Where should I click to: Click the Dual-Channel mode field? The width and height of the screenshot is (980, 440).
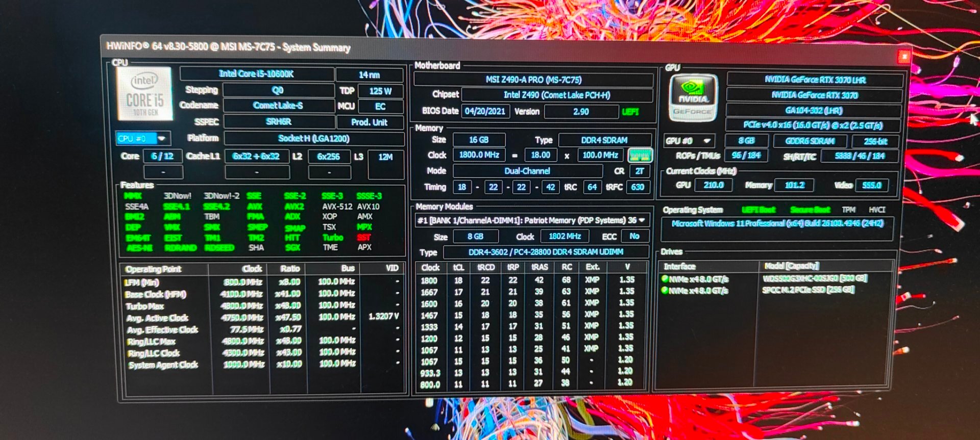click(x=527, y=171)
